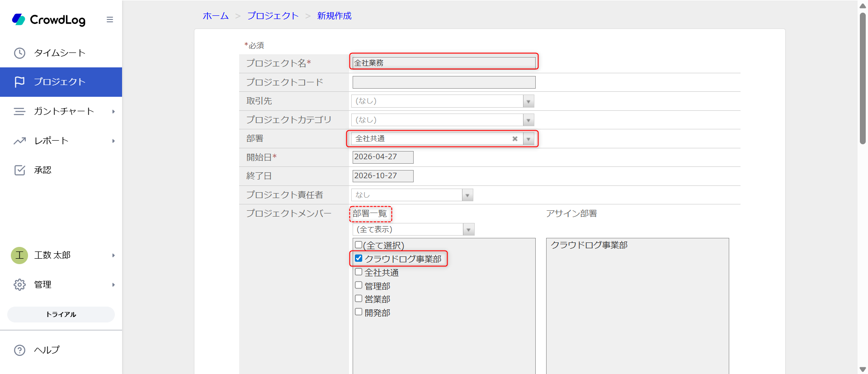Check the 全社共通 checkbox in department list
Screen dimensions: 868x374
(x=359, y=272)
